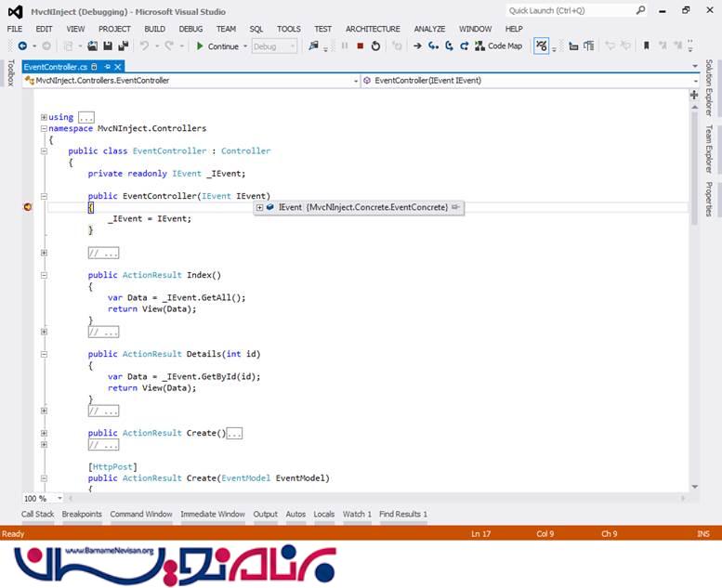
Task: Click the breakpoint marker in the editor margin
Action: click(28, 207)
